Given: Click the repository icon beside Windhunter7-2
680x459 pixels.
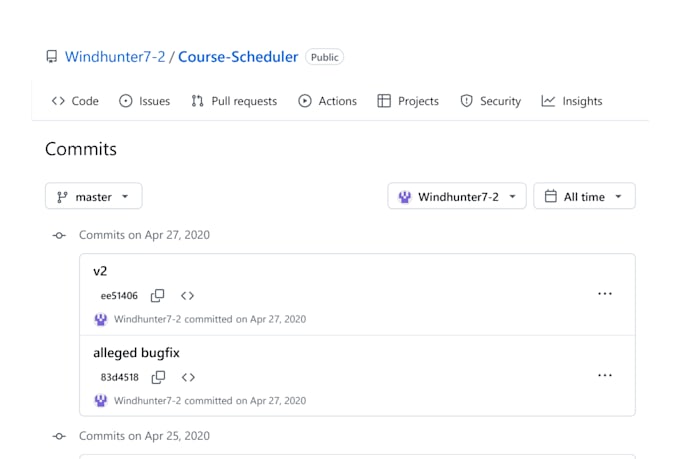Looking at the screenshot, I should coord(52,57).
